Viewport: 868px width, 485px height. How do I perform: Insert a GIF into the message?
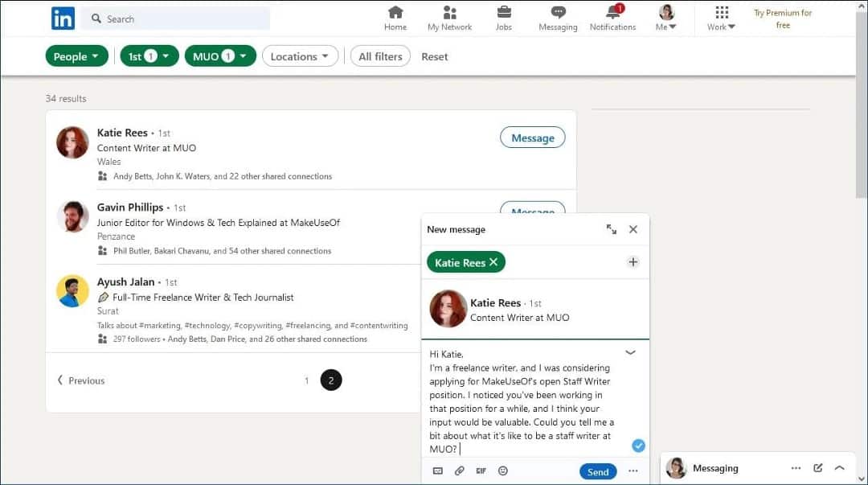point(481,471)
